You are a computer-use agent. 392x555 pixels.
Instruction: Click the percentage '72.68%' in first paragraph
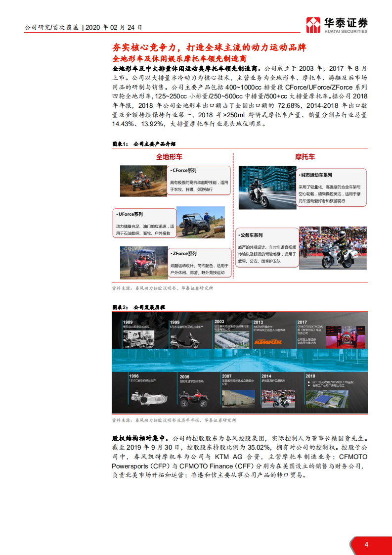point(289,105)
